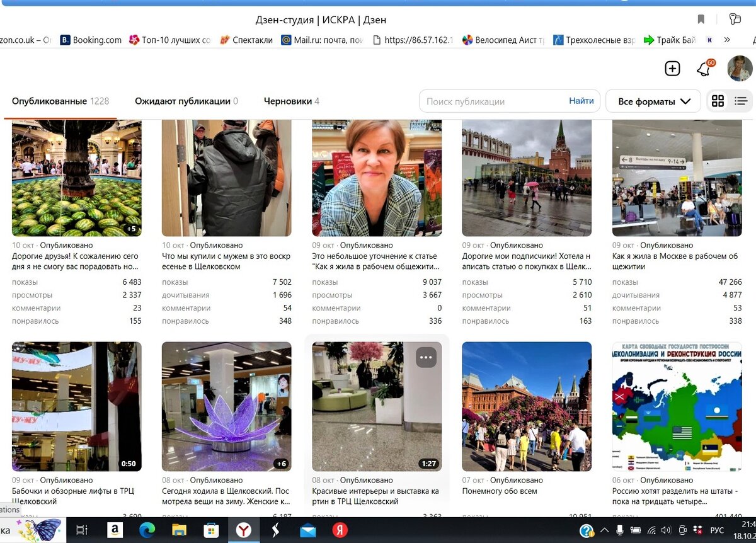Viewport: 756px width, 543px height.
Task: Select the 'Черновики' tab
Action: [292, 101]
